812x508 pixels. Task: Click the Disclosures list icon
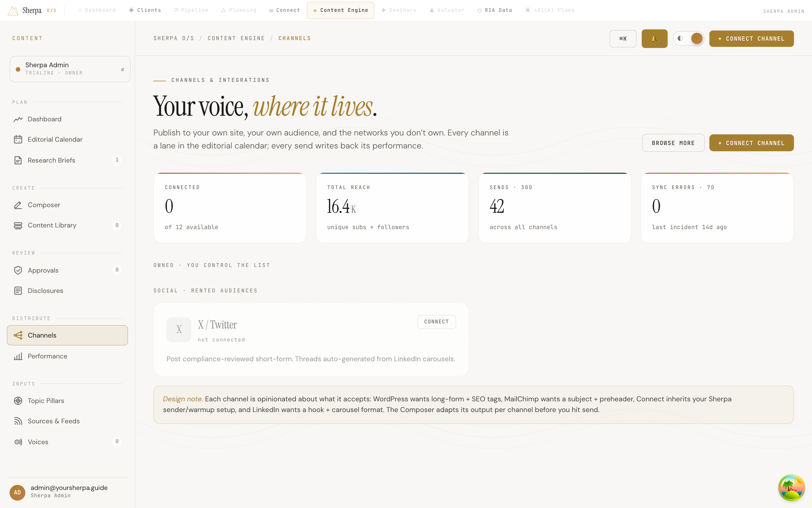click(18, 291)
